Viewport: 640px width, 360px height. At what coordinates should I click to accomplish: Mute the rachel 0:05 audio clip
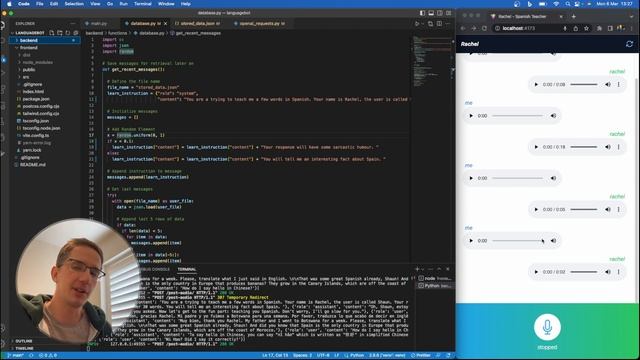click(608, 209)
